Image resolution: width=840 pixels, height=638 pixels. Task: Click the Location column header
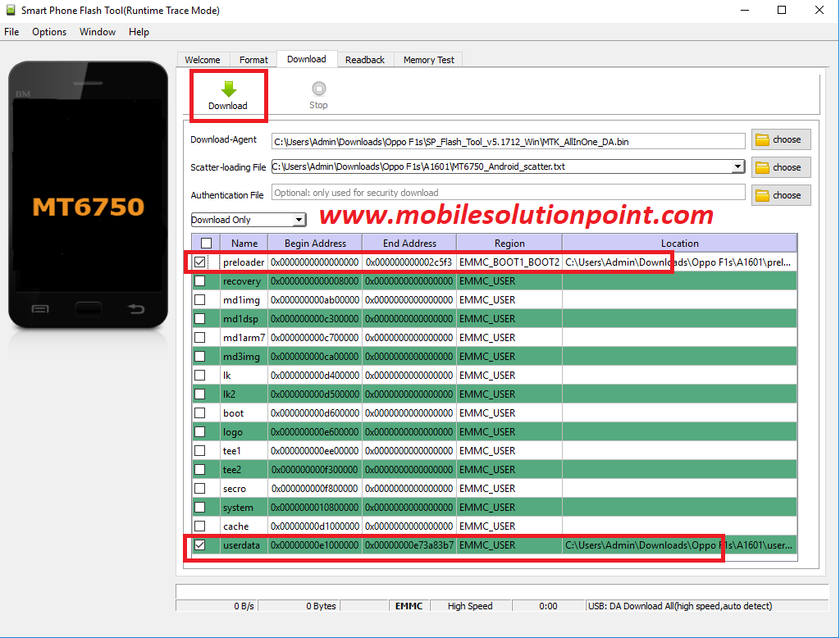(679, 244)
